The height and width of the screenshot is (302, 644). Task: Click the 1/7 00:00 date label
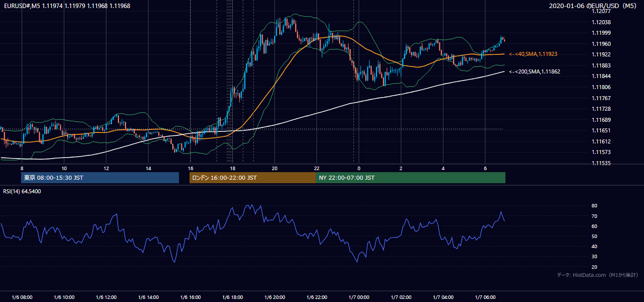coord(359,297)
